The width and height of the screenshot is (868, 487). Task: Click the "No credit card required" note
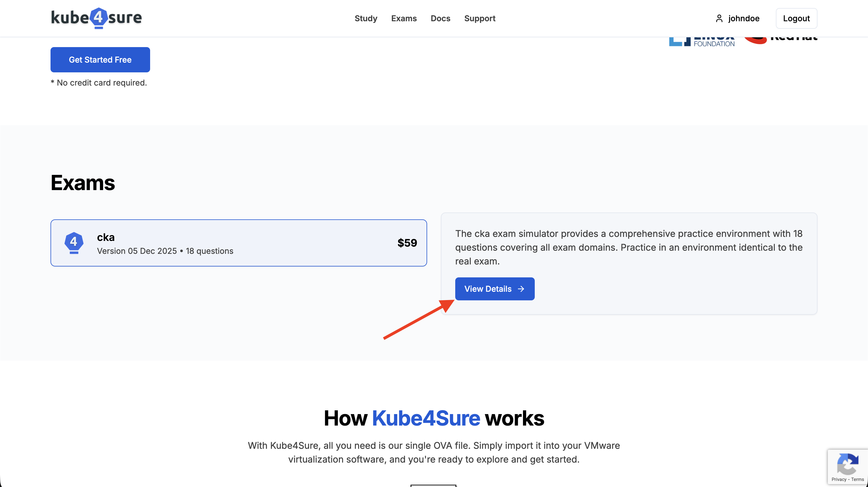tap(99, 83)
